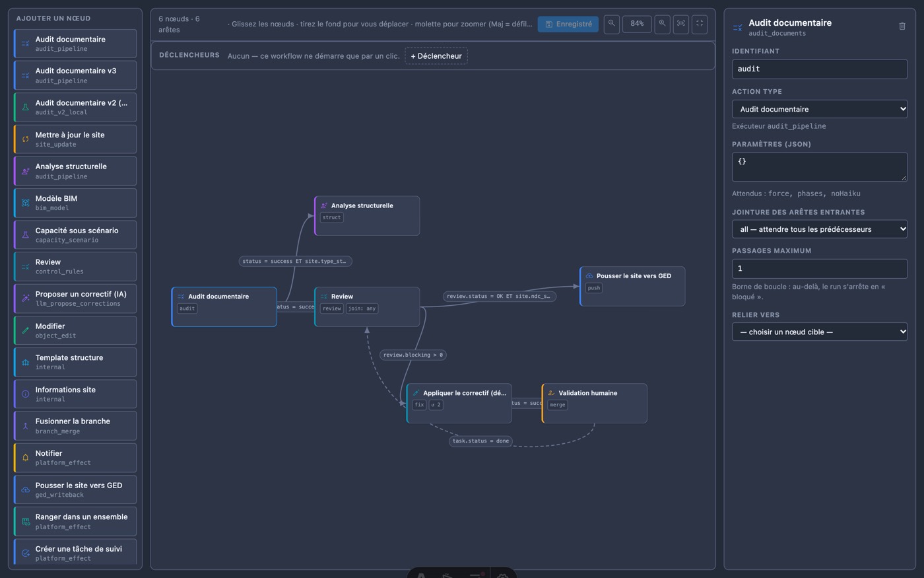Viewport: 924px width, 578px height.
Task: Click the task.status = done edge label
Action: coord(480,441)
